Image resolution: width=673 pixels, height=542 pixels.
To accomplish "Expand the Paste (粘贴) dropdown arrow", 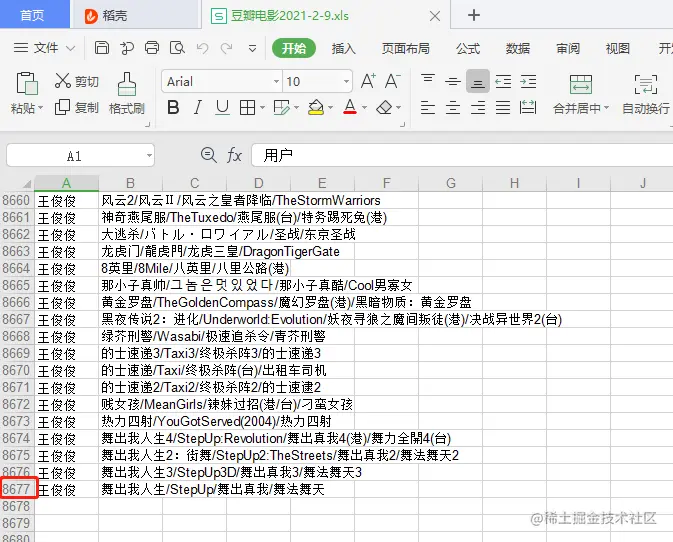I will tap(41, 107).
